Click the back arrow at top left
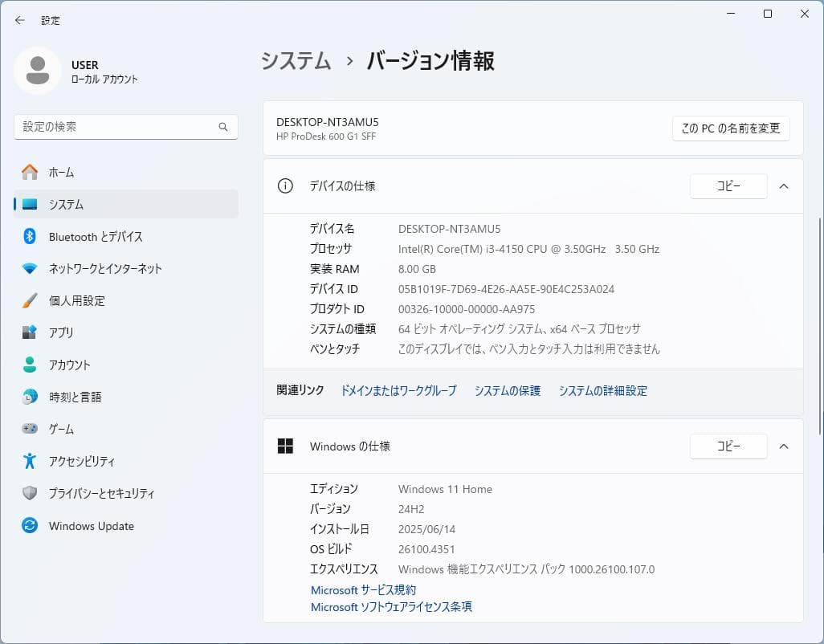Screen dimensions: 824x644 [x=18, y=20]
